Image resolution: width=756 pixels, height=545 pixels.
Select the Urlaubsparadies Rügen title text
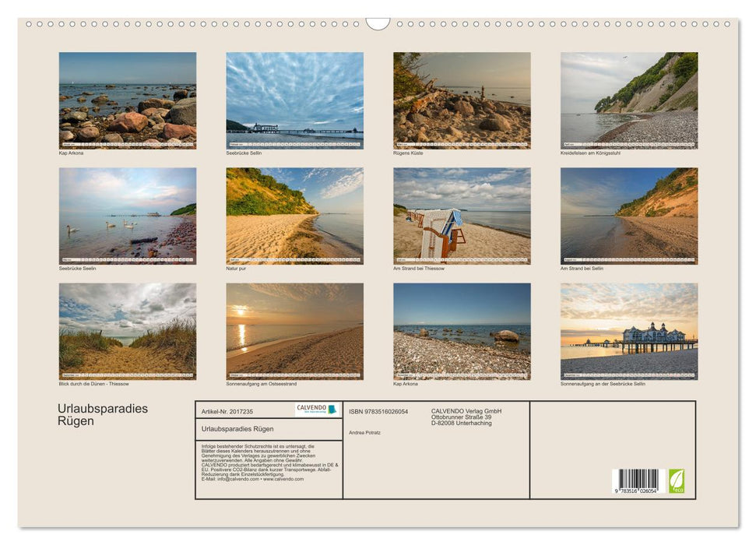pyautogui.click(x=101, y=413)
